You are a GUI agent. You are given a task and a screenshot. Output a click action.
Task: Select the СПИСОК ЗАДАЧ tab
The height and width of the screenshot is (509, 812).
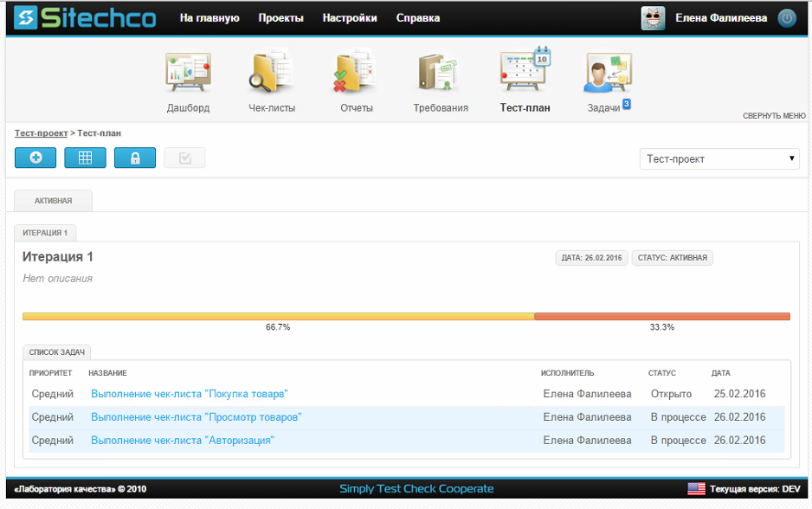[x=57, y=352]
